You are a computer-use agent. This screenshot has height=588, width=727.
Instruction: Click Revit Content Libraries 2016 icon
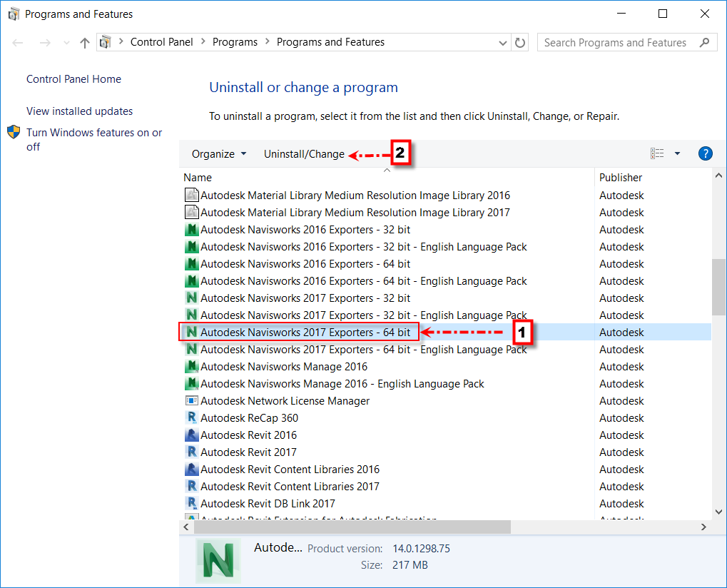[x=191, y=470]
